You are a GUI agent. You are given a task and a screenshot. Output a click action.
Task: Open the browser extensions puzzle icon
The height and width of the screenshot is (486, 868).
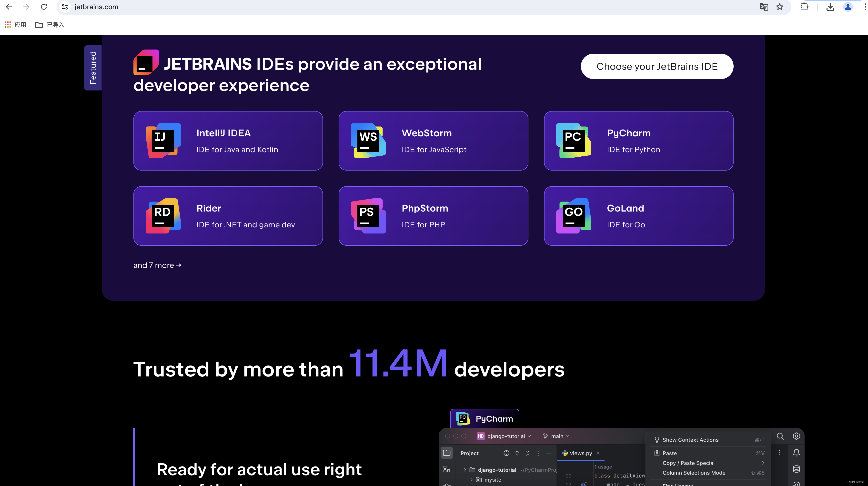[804, 7]
